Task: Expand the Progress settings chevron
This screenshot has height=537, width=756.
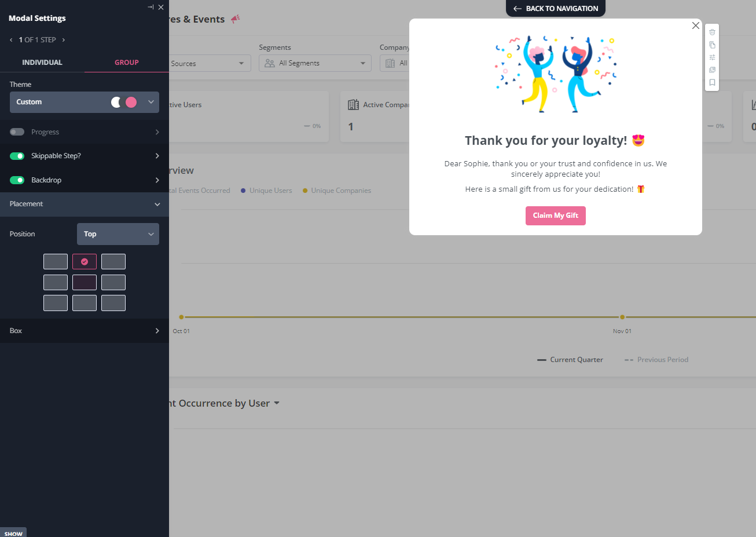Action: (157, 132)
